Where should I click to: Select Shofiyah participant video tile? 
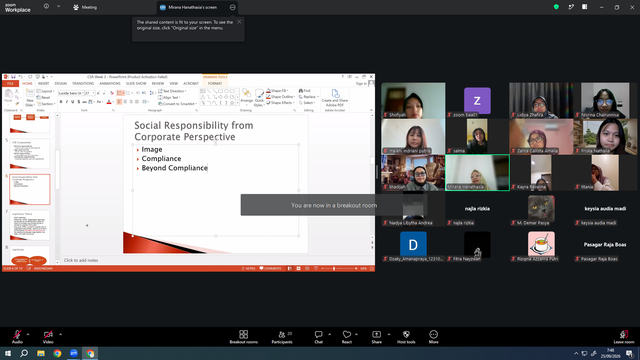(x=413, y=101)
